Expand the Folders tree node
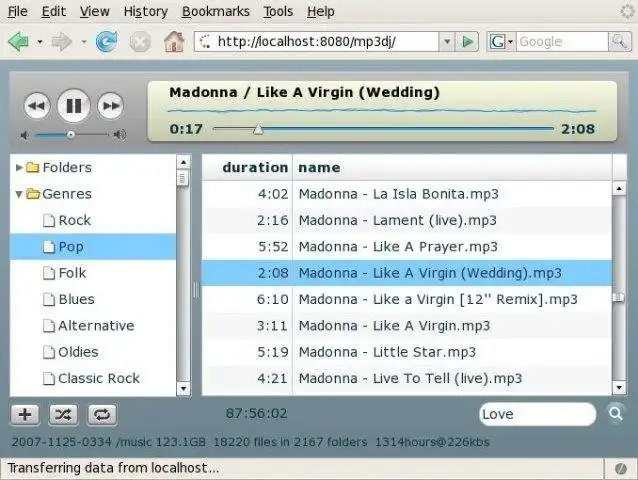 tap(19, 167)
